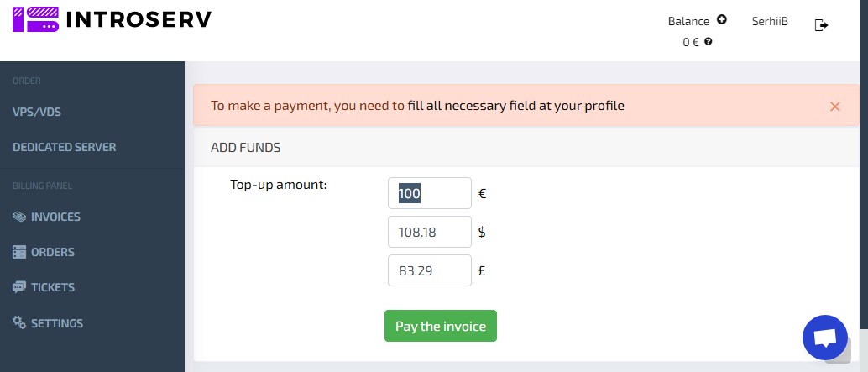Open the VPS/VDS order page

pyautogui.click(x=37, y=112)
